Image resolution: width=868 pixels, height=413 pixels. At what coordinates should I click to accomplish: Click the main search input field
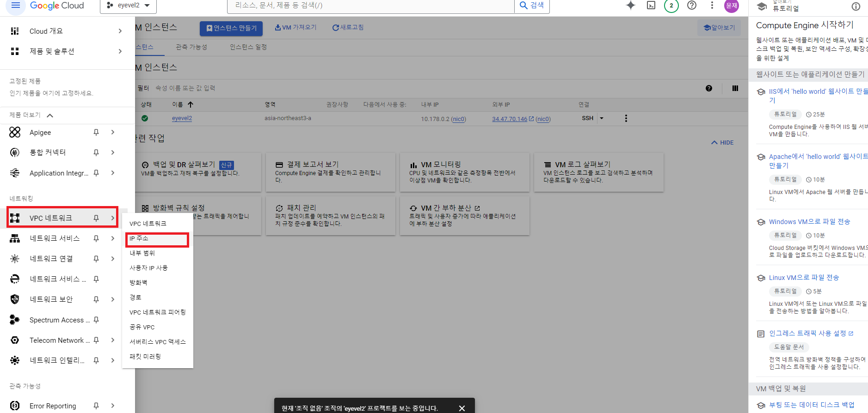(x=371, y=6)
